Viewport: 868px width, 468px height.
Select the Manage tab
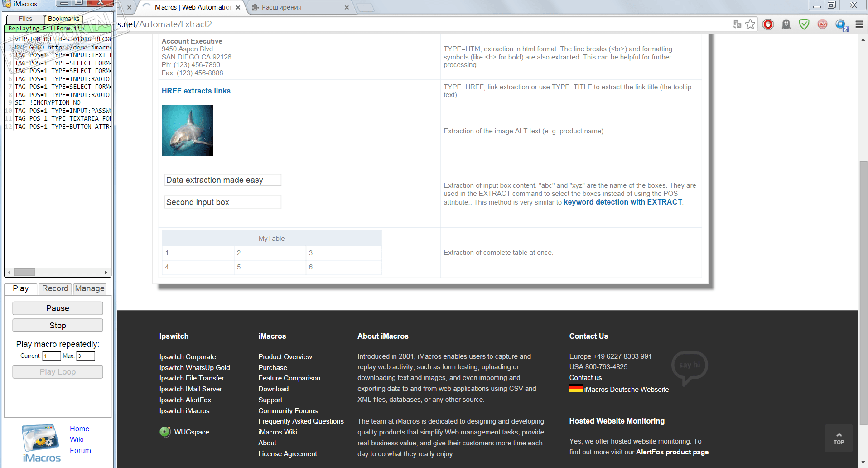[90, 289]
